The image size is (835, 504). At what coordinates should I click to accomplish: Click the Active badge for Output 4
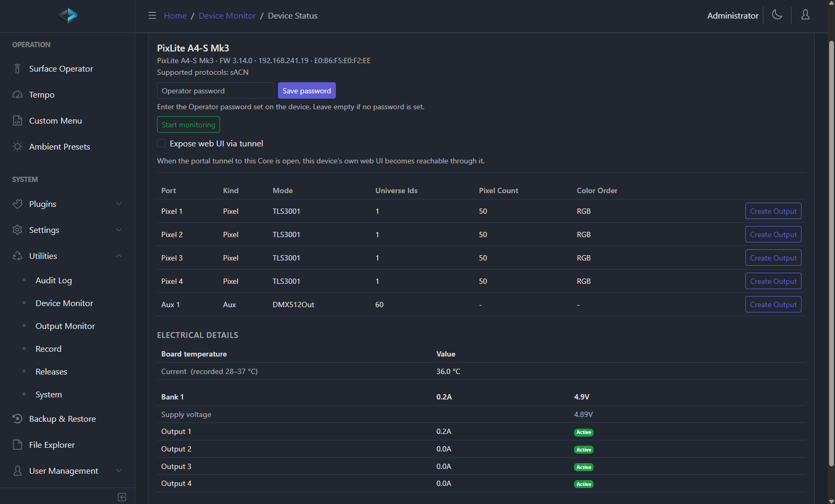(x=584, y=484)
